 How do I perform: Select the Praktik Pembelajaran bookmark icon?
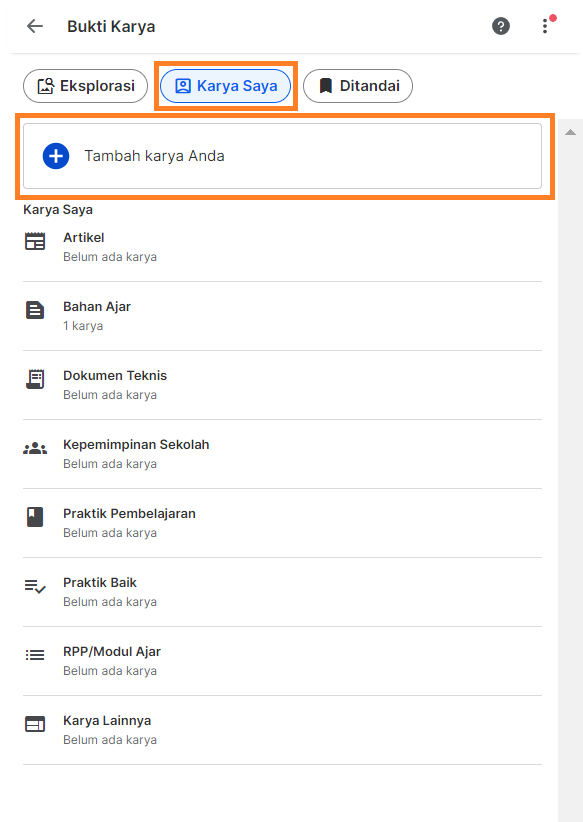pos(35,517)
